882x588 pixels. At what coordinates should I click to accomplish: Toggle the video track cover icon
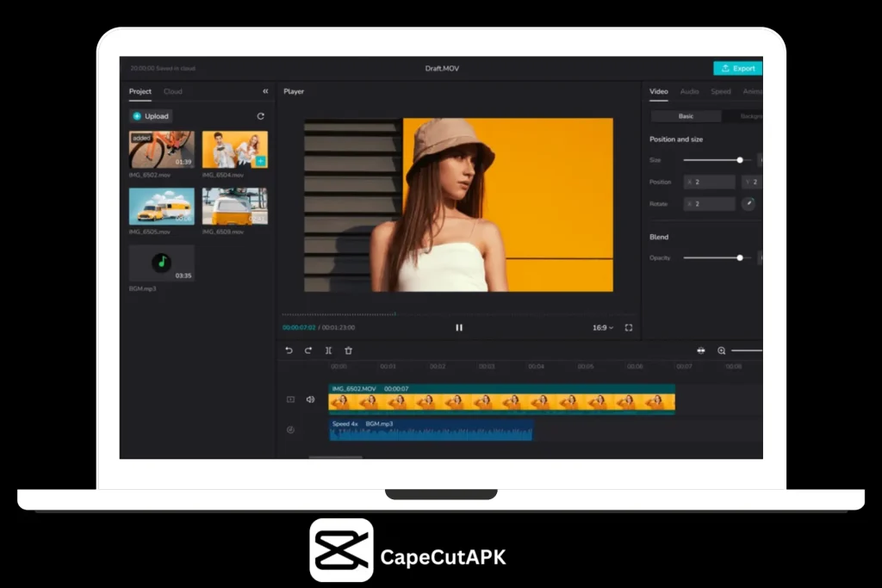[x=291, y=399]
